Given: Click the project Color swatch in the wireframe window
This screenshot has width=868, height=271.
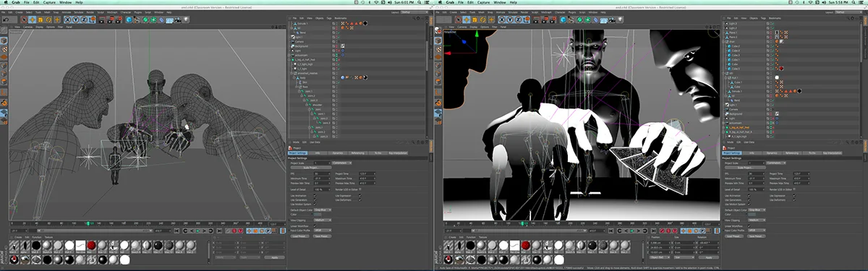Looking at the screenshot, I should tap(318, 215).
